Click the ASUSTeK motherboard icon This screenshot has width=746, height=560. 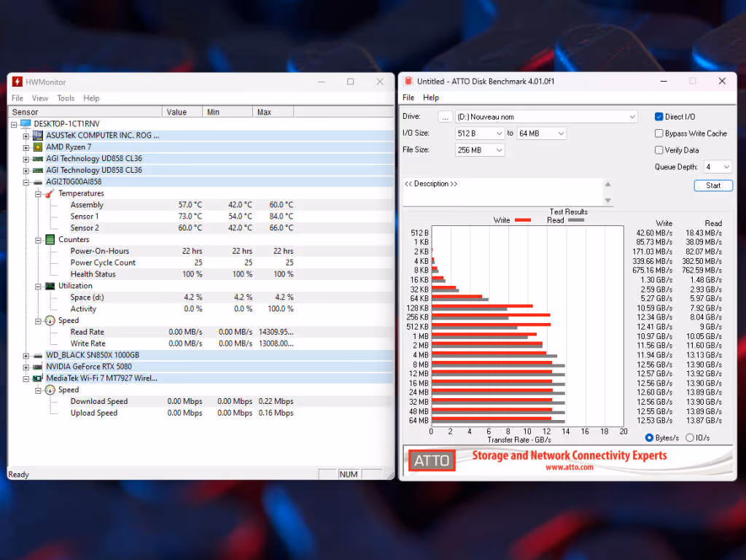click(38, 136)
